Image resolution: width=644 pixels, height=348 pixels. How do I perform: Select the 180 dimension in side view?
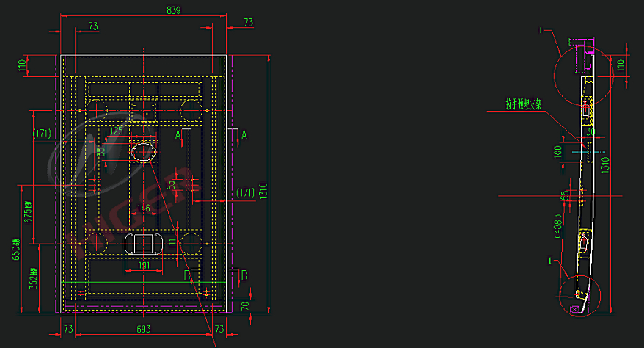click(x=557, y=155)
